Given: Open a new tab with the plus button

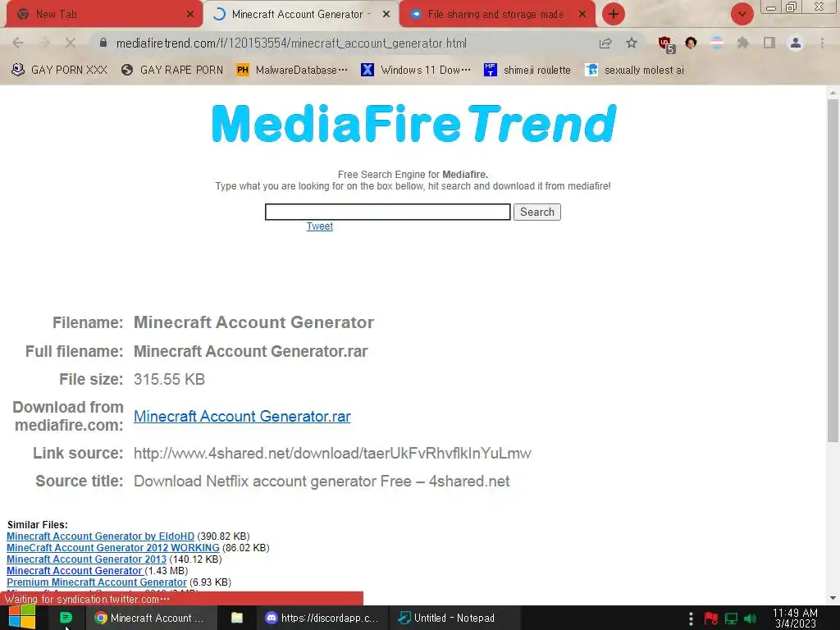Looking at the screenshot, I should click(x=614, y=14).
